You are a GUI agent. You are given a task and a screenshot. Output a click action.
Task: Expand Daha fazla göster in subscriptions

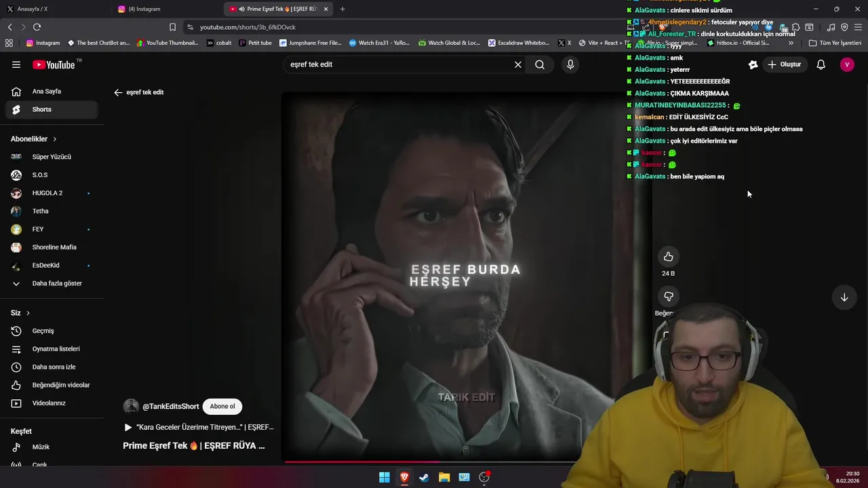point(51,283)
